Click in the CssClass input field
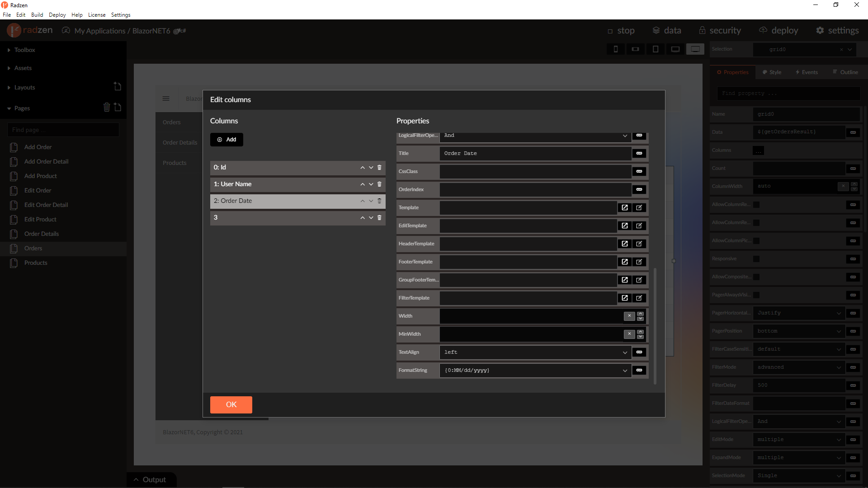The height and width of the screenshot is (488, 868). pyautogui.click(x=535, y=171)
